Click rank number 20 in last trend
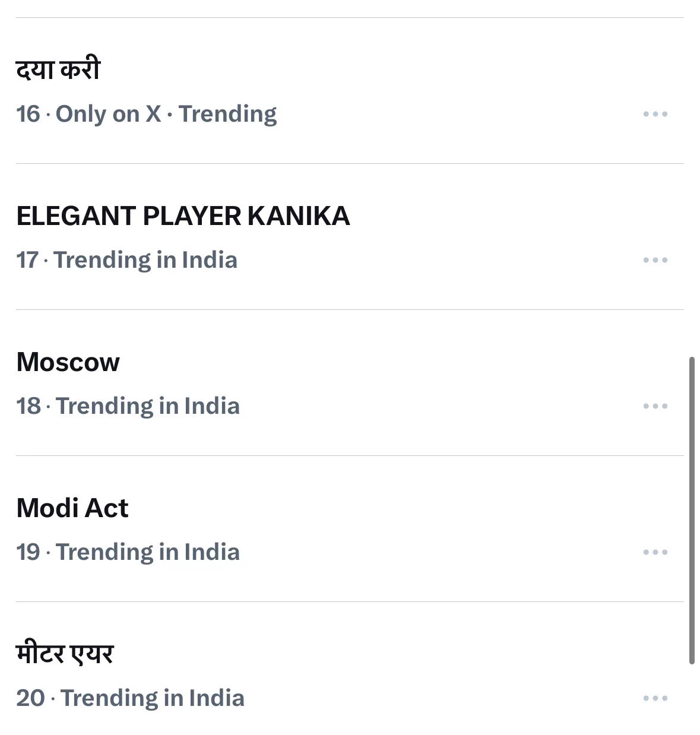Viewport: 700px width, 735px height. (30, 698)
